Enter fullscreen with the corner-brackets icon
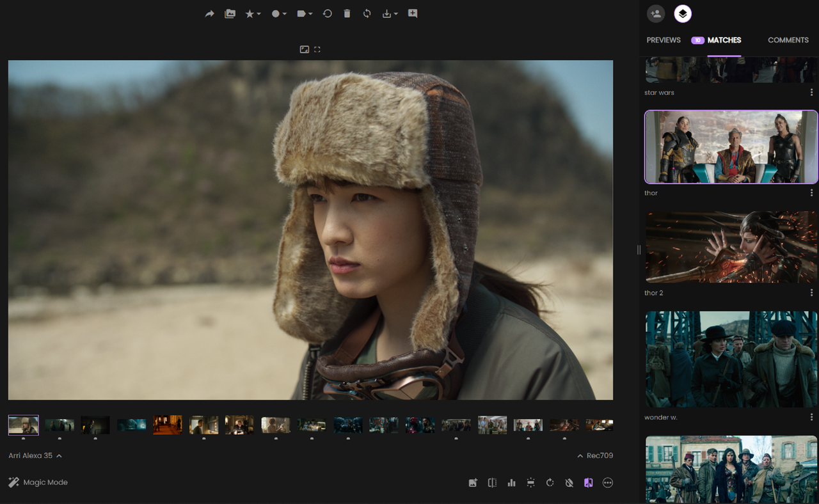Viewport: 819px width, 504px height. click(x=317, y=49)
